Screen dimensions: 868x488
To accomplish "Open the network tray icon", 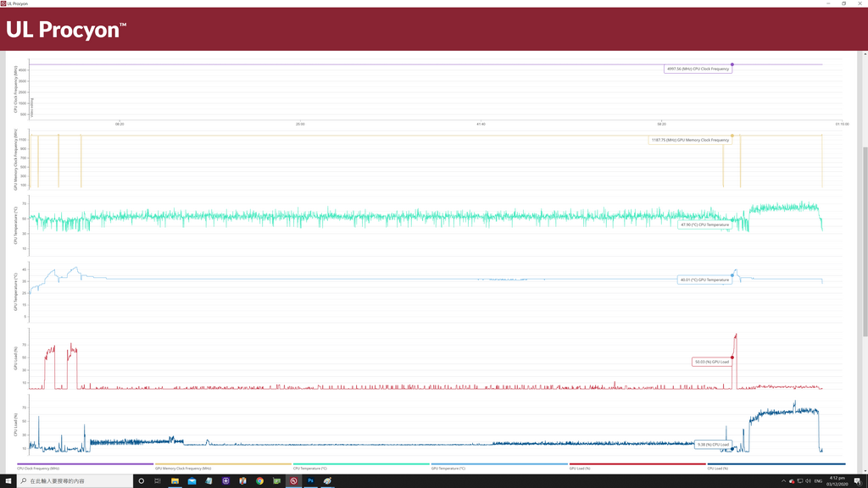I will pos(800,481).
